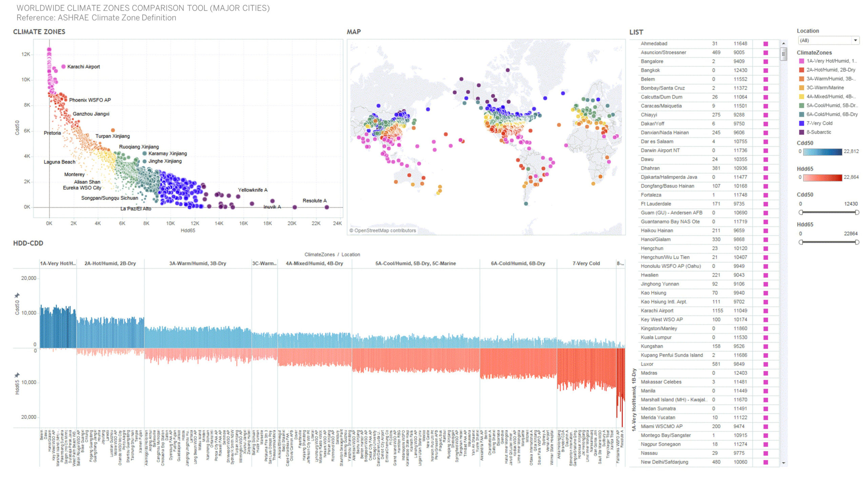Click the pin icon beside Cdd50 axis

17,295
